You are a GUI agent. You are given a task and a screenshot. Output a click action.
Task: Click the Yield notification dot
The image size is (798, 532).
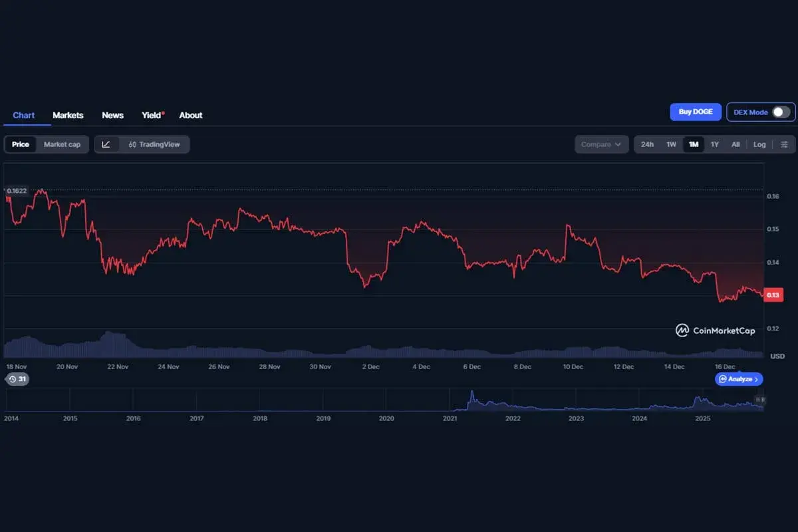click(x=163, y=111)
